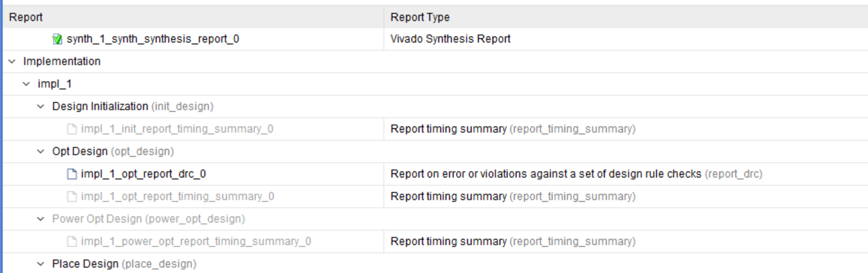Collapse the Opt Design section

(41, 151)
